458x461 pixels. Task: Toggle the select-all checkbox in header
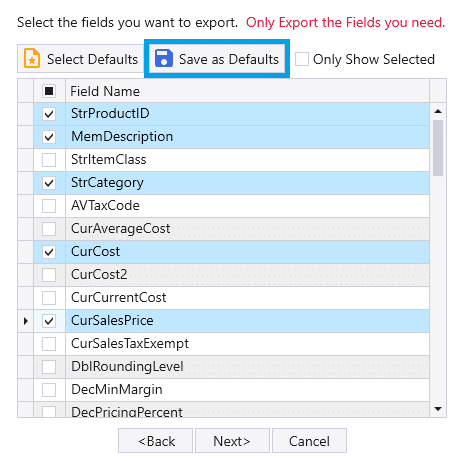click(x=49, y=91)
